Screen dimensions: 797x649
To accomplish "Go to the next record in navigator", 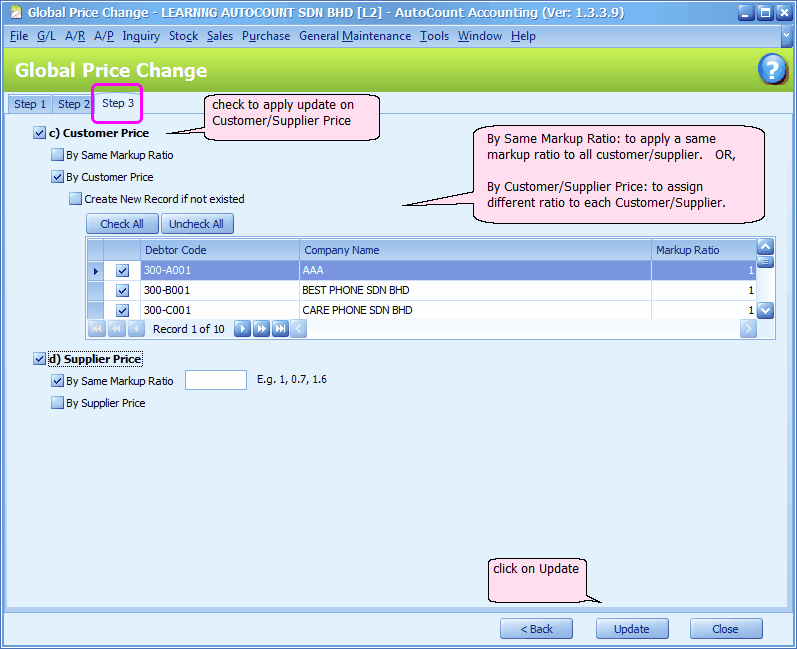I will click(242, 329).
